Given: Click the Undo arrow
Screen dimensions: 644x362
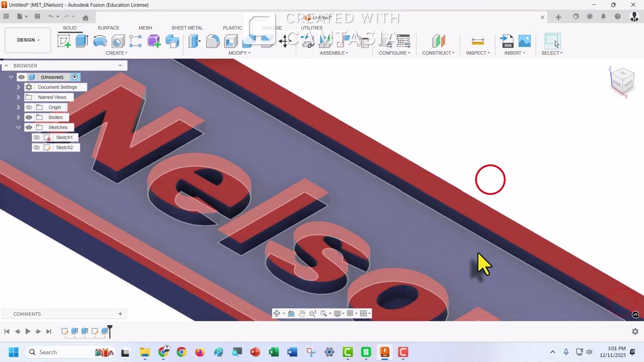Looking at the screenshot, I should [51, 17].
